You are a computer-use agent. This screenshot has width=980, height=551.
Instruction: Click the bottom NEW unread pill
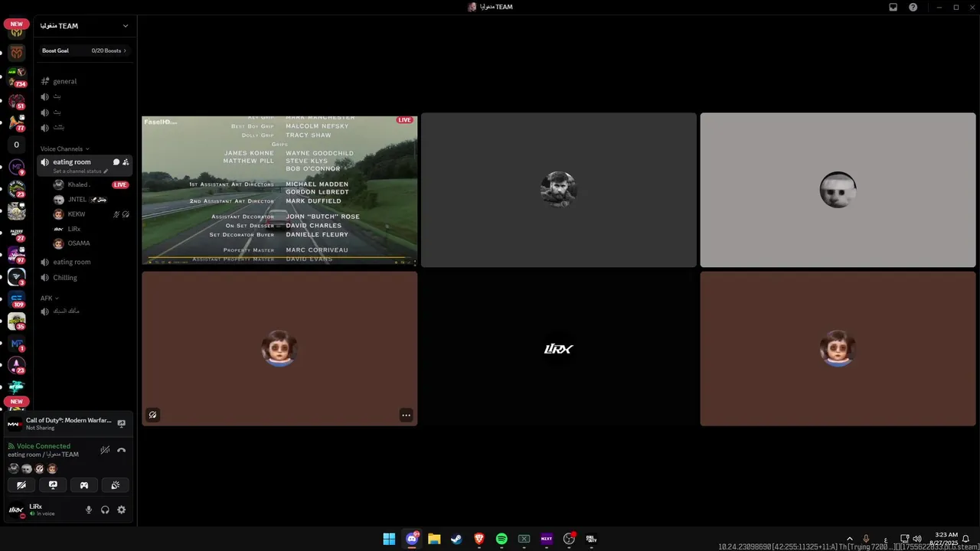tap(17, 401)
